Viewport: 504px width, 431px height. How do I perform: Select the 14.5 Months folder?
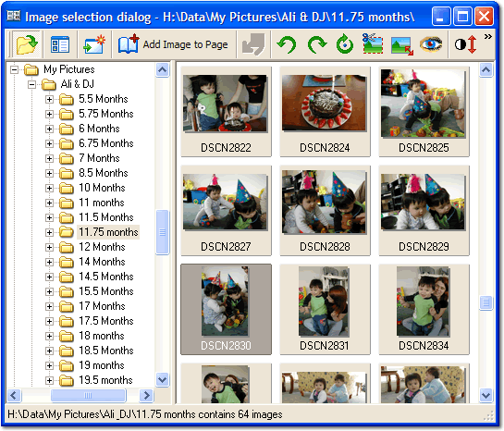point(106,277)
